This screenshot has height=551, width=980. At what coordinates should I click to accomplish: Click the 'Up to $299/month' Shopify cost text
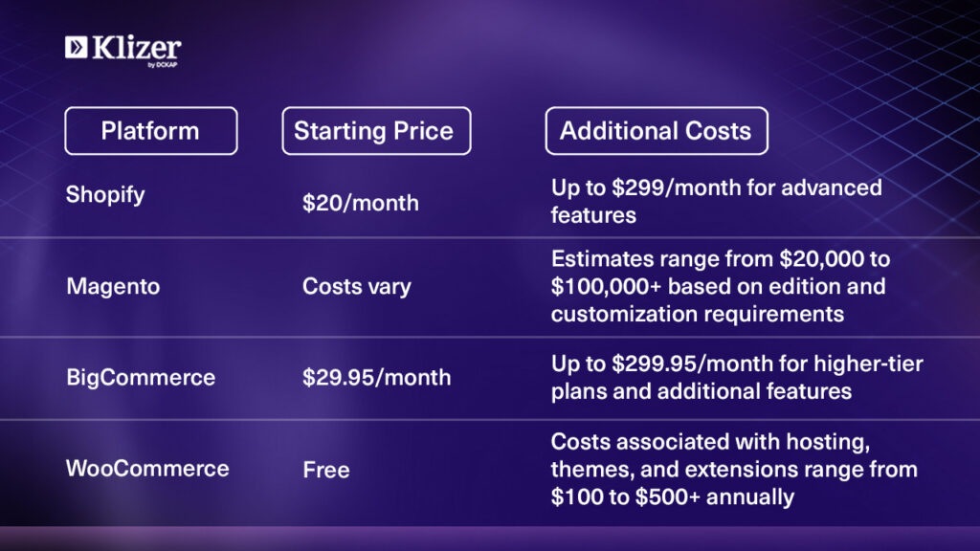(x=716, y=201)
